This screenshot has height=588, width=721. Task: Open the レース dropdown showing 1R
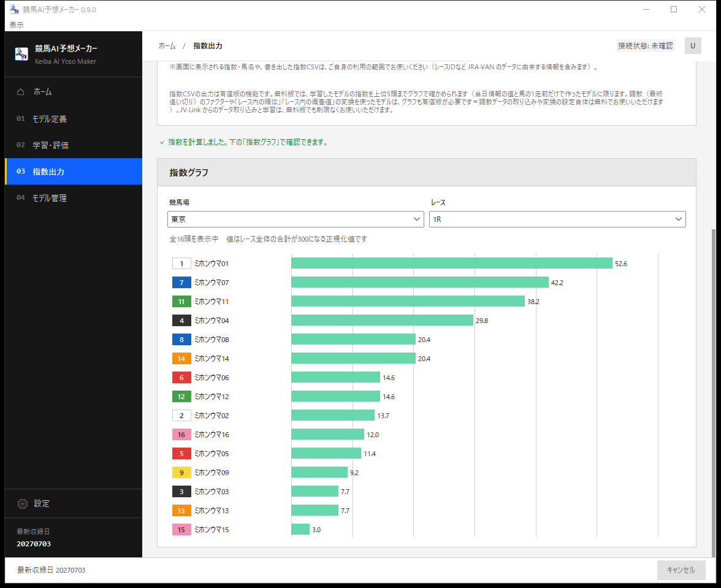point(557,220)
